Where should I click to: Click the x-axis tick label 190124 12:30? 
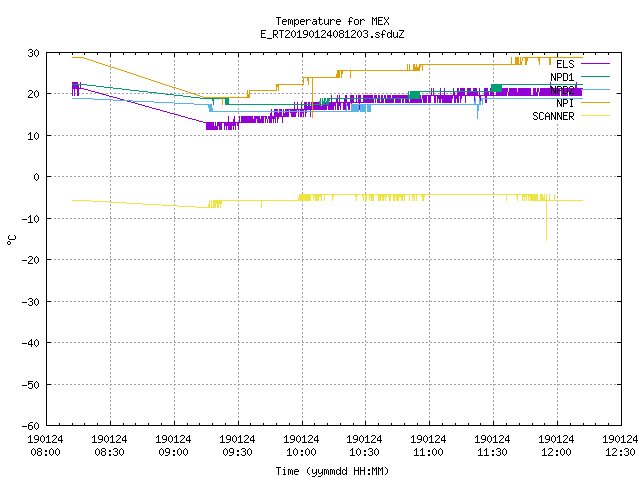pyautogui.click(x=620, y=446)
